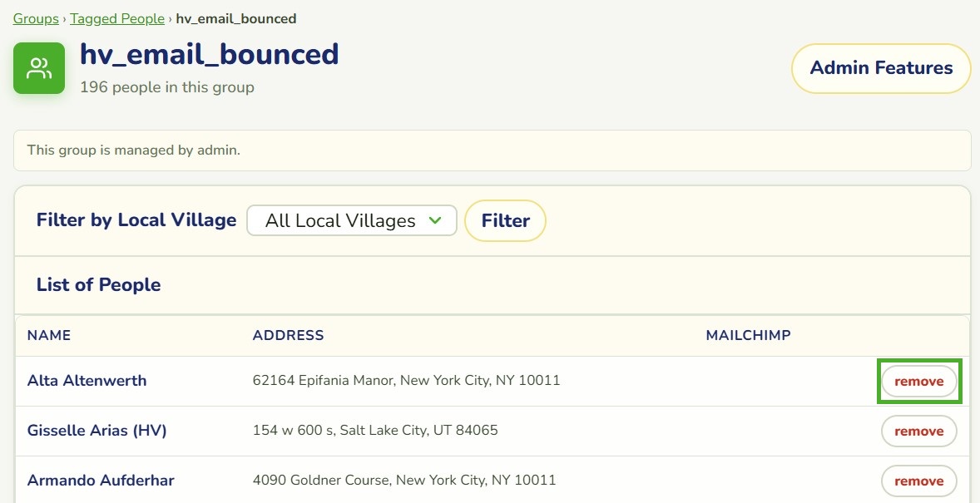Click address 4090 Goldner Course
The width and height of the screenshot is (980, 503).
pos(403,481)
